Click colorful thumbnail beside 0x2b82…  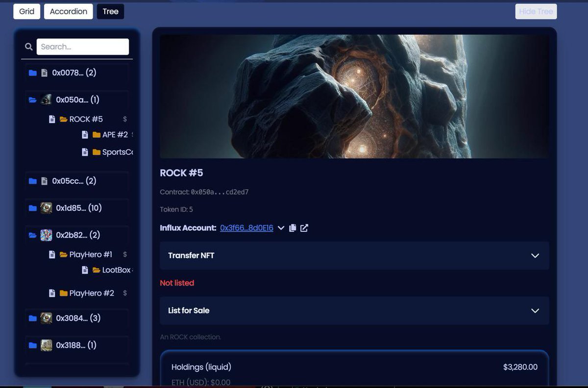tap(46, 235)
